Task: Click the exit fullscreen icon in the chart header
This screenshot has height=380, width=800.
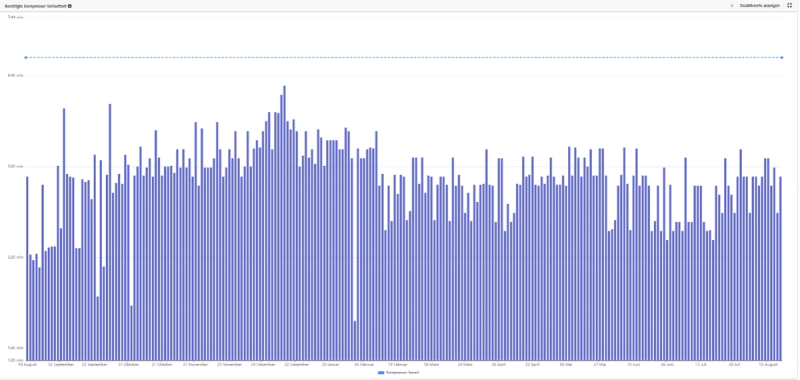Action: pos(789,6)
